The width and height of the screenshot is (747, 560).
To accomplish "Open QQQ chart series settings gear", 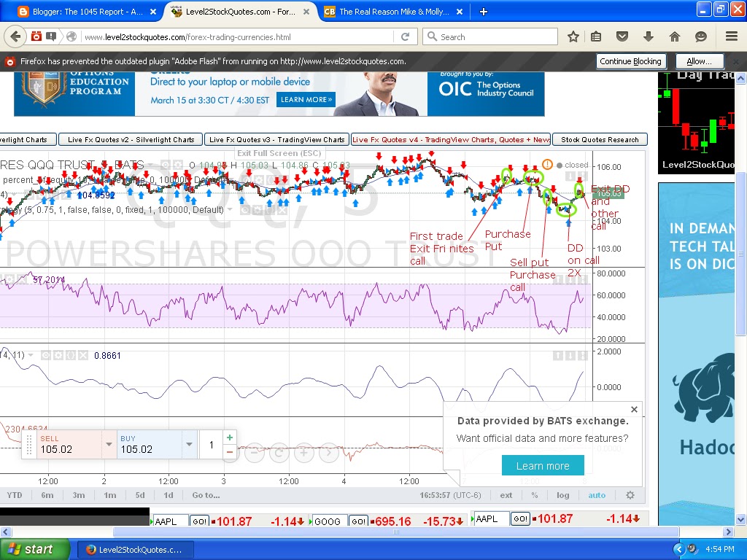I will coord(178,166).
